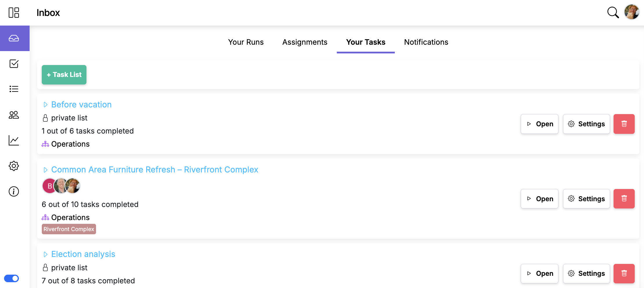Open Settings for Before vacation list

click(586, 124)
